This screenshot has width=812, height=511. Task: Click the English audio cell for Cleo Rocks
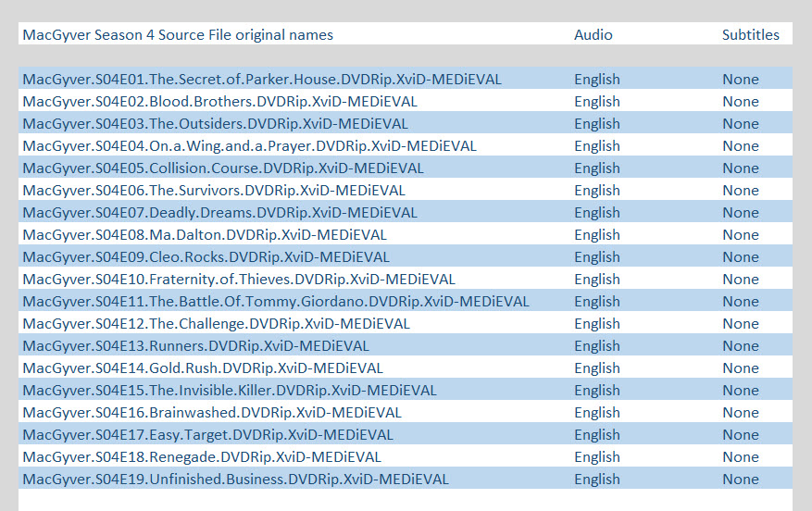[597, 257]
